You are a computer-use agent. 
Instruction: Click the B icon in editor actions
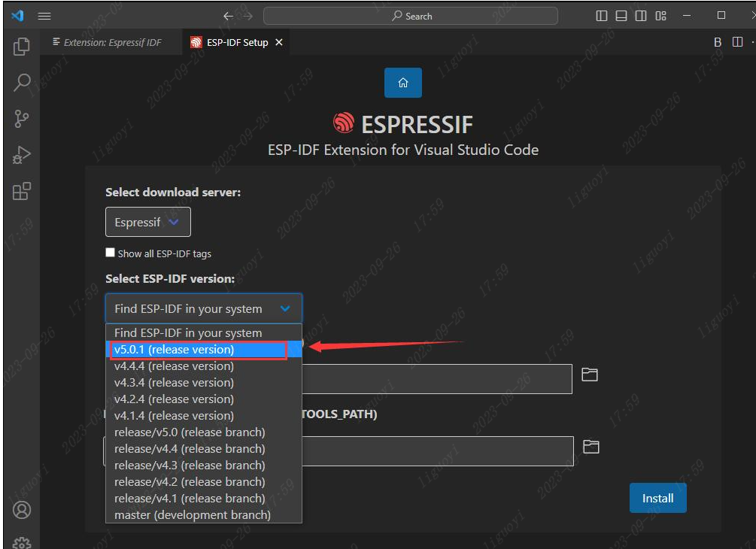718,42
